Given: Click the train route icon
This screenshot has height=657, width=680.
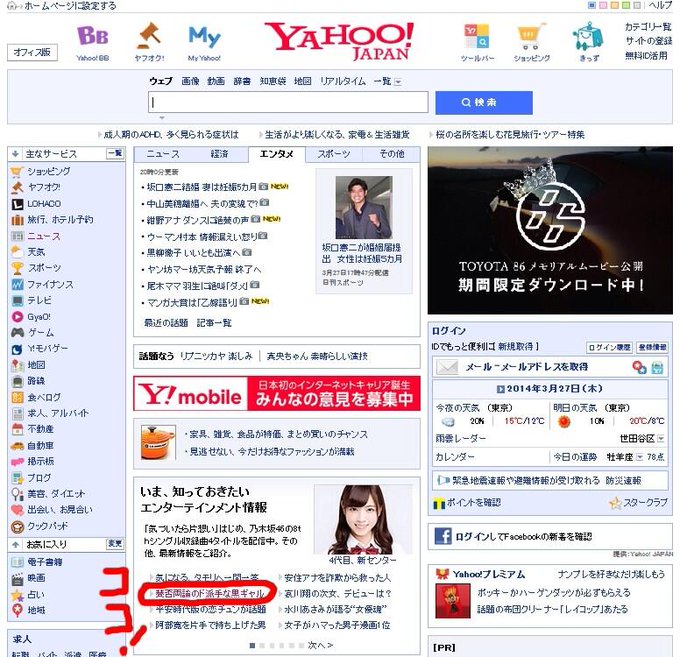Looking at the screenshot, I should click(x=17, y=381).
